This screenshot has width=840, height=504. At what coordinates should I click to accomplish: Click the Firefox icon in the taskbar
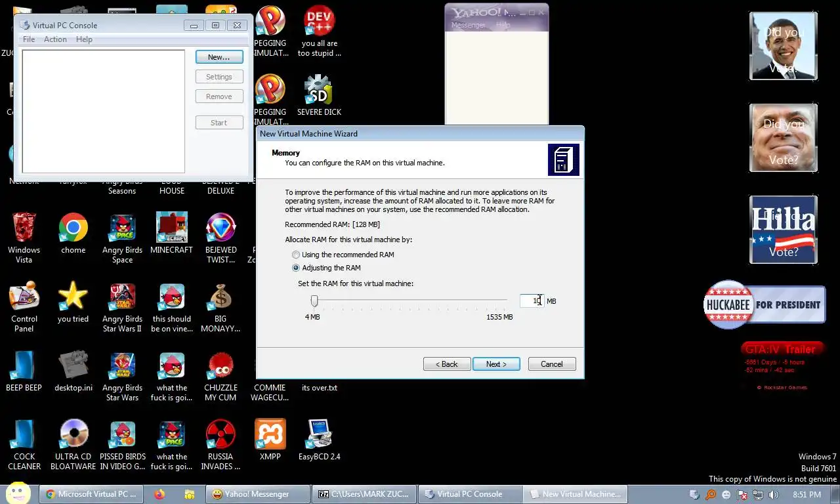point(159,494)
